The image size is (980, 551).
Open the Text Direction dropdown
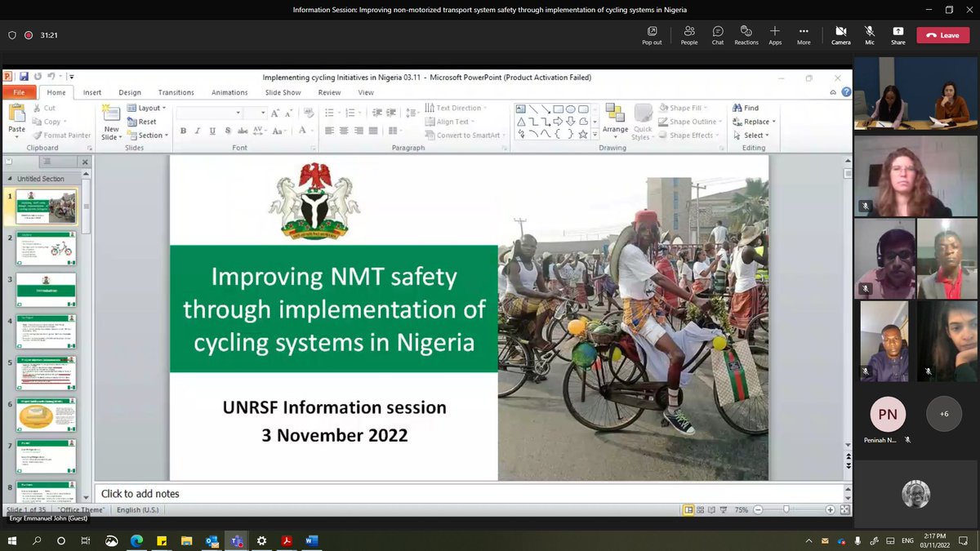[x=456, y=108]
